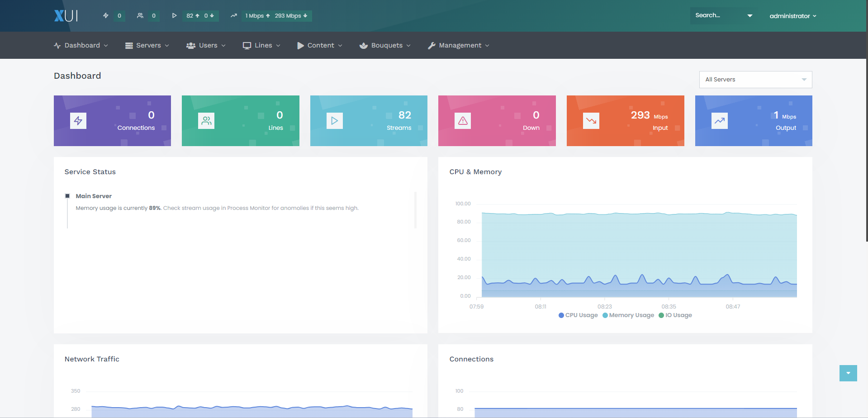Click the Management wrench icon in navbar
868x418 pixels.
click(x=432, y=46)
